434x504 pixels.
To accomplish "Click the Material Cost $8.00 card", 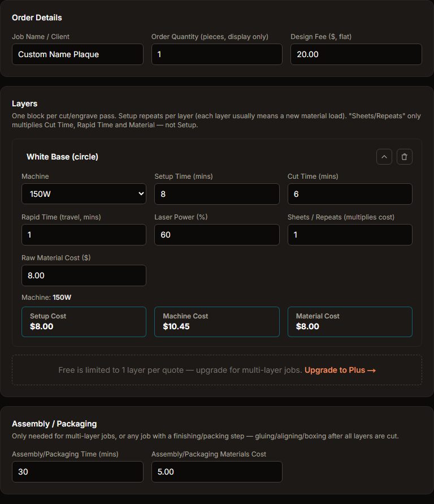I will click(350, 322).
